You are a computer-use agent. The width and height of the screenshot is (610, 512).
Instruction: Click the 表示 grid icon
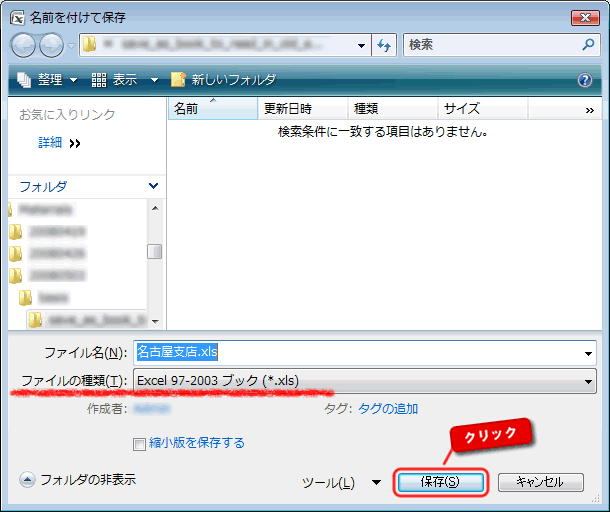[x=99, y=80]
